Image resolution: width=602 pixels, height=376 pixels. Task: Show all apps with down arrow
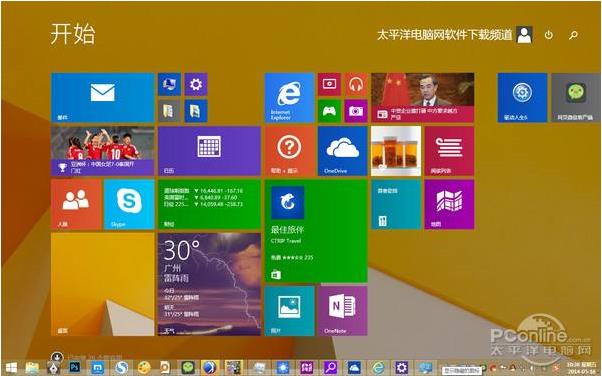pos(57,357)
